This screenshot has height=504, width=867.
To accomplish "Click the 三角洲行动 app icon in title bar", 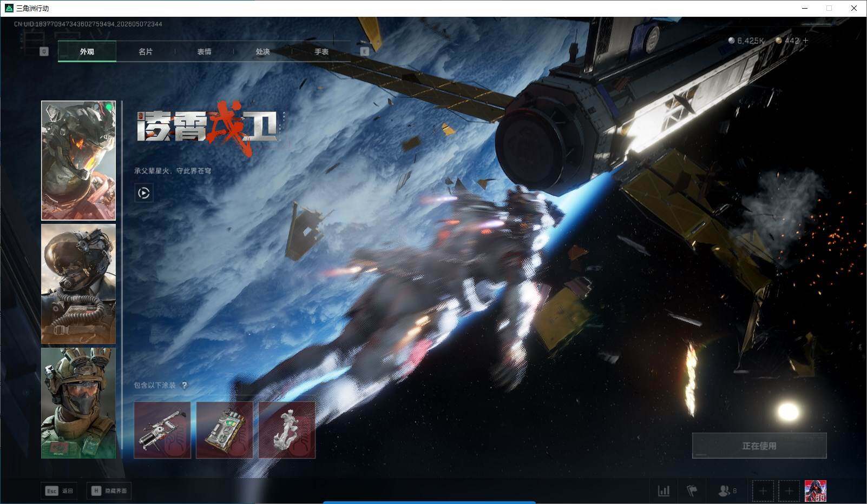I will click(x=9, y=8).
